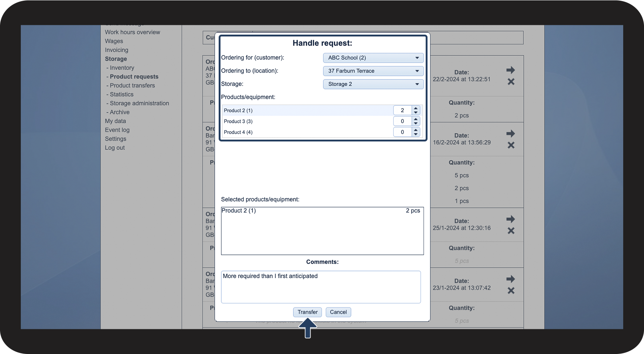View Statistics under Storage
Viewport: 644px width, 354px height.
click(122, 94)
